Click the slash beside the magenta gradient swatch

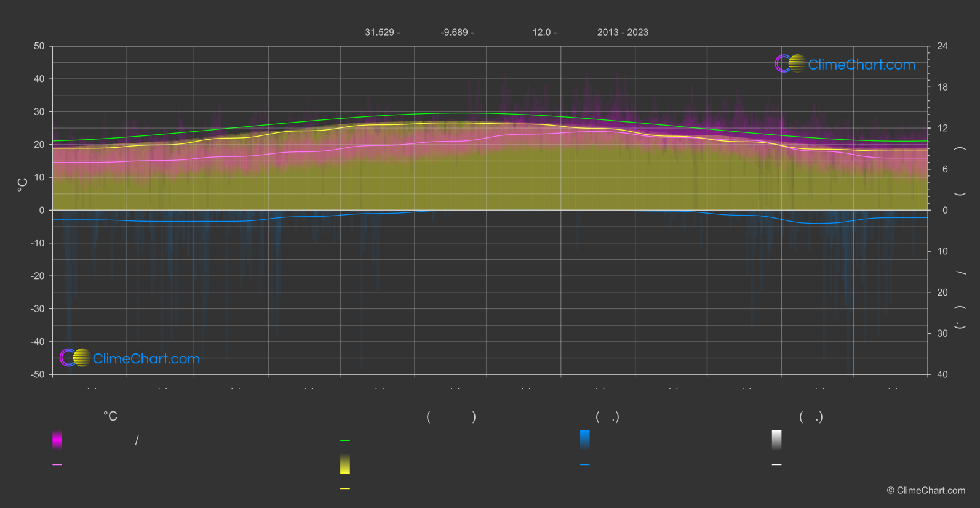(137, 440)
